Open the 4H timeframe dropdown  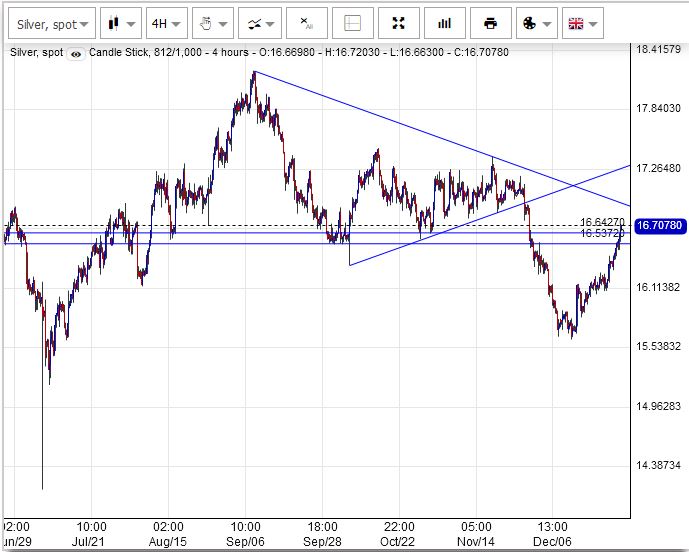pos(167,23)
